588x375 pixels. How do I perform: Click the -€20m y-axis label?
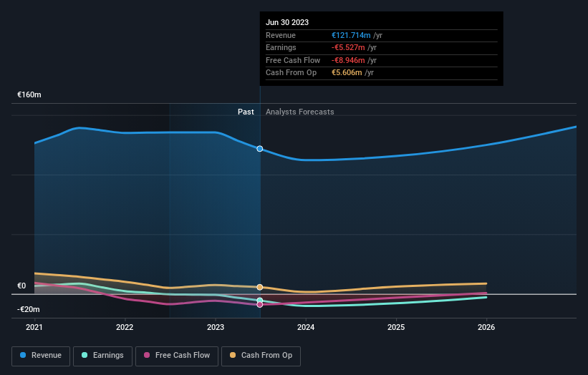coord(28,309)
